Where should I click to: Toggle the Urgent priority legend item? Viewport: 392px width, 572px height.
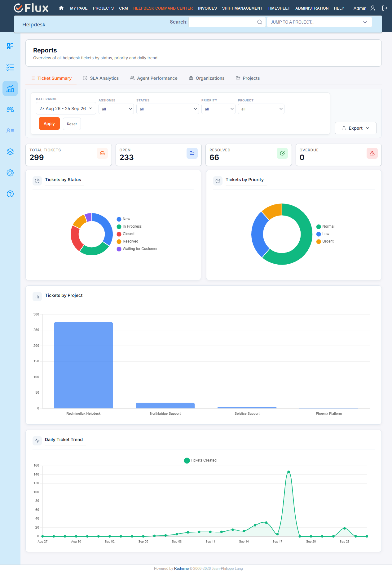point(325,241)
